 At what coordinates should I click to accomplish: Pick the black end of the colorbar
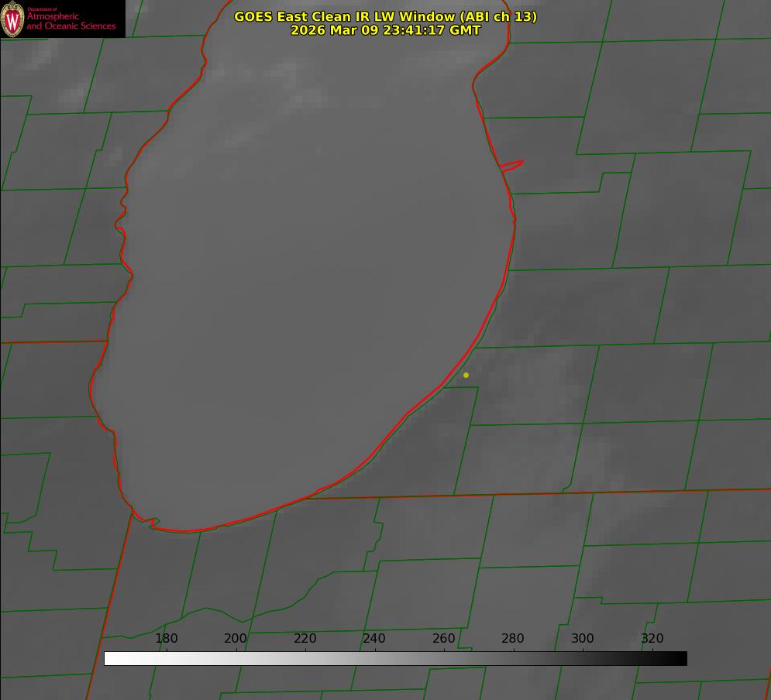[682, 658]
